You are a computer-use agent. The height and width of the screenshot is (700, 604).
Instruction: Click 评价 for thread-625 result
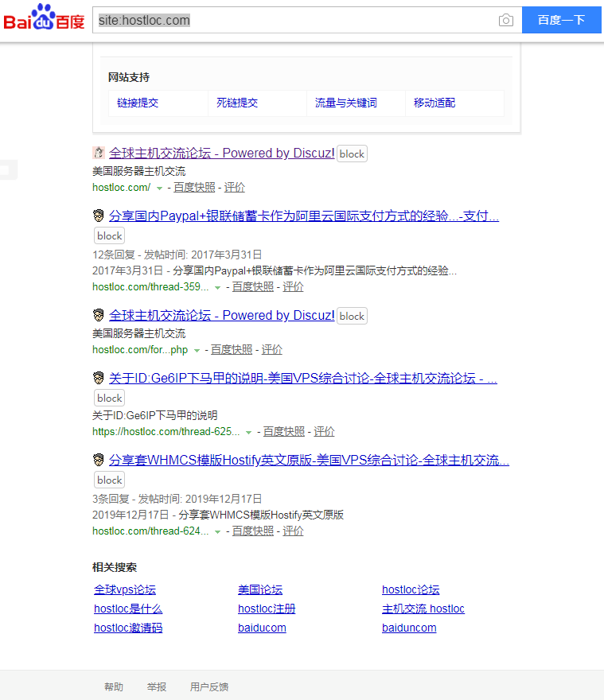[324, 432]
